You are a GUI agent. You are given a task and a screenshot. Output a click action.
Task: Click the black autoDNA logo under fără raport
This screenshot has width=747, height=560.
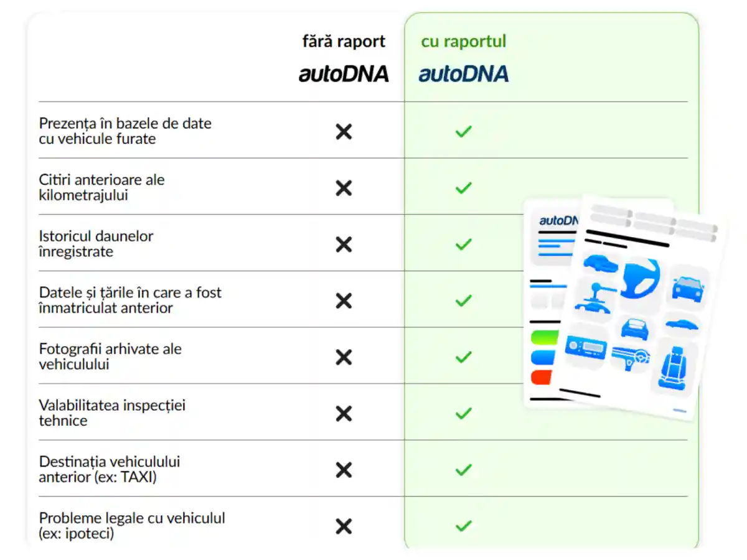(344, 74)
